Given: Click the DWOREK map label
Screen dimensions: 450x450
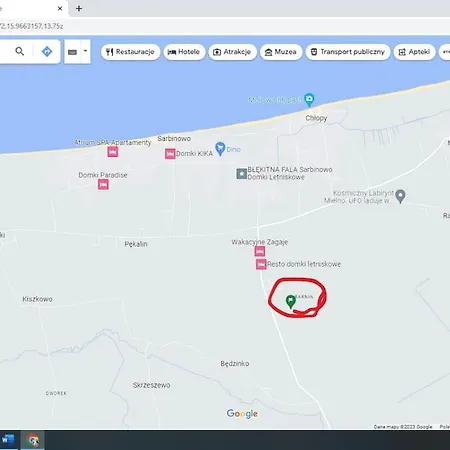Looking at the screenshot, I should coord(56,393).
